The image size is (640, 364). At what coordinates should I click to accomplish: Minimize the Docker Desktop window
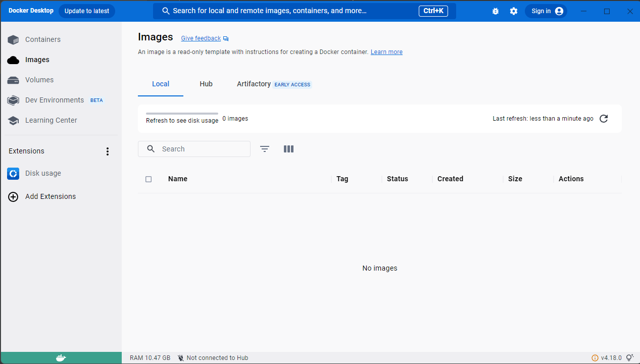(584, 11)
